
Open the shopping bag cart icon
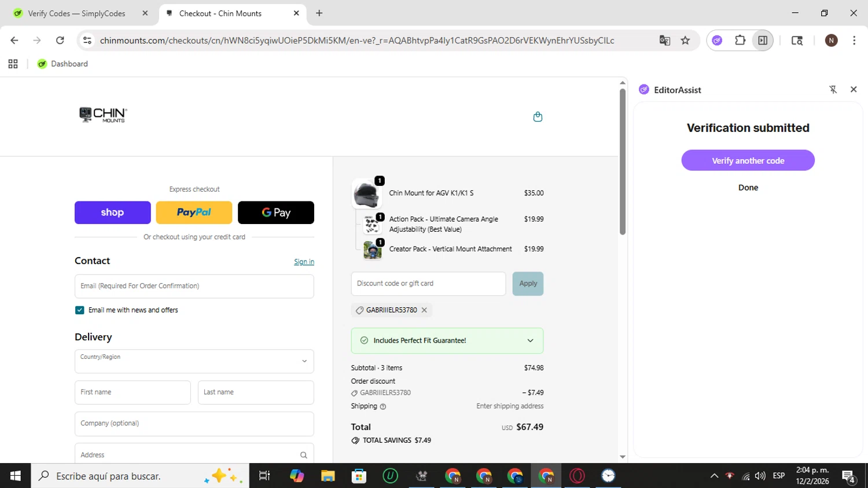coord(538,117)
